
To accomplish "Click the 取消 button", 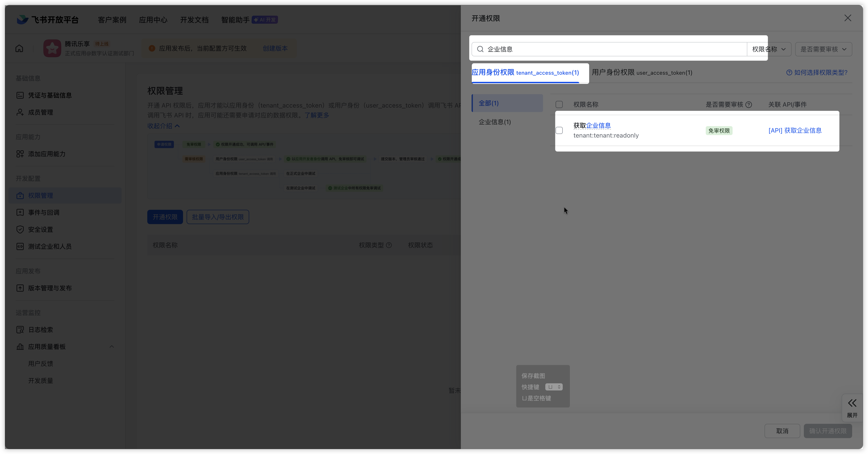I will (x=782, y=431).
